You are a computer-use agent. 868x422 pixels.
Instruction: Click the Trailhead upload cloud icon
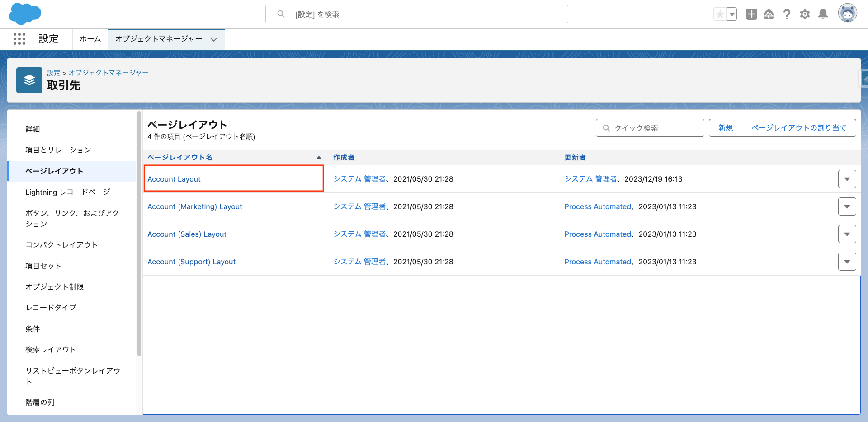(x=769, y=14)
